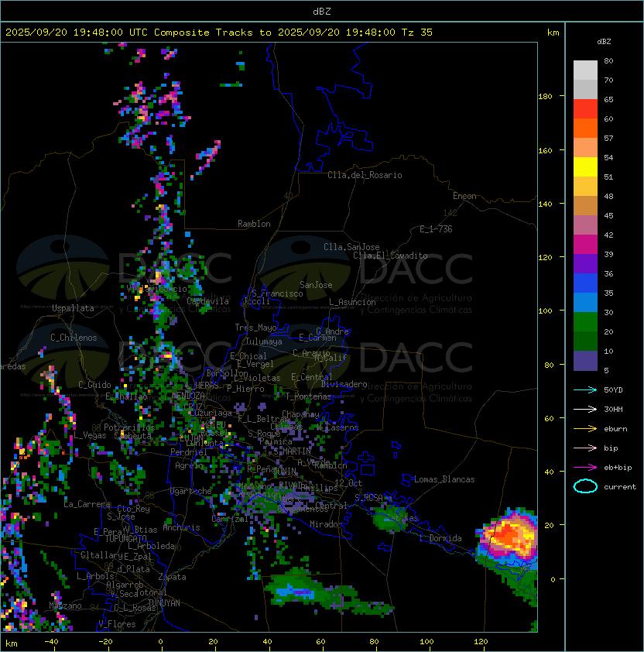Click the pink bip arrow in legend
Viewport: 644px width, 652px height.
585,448
